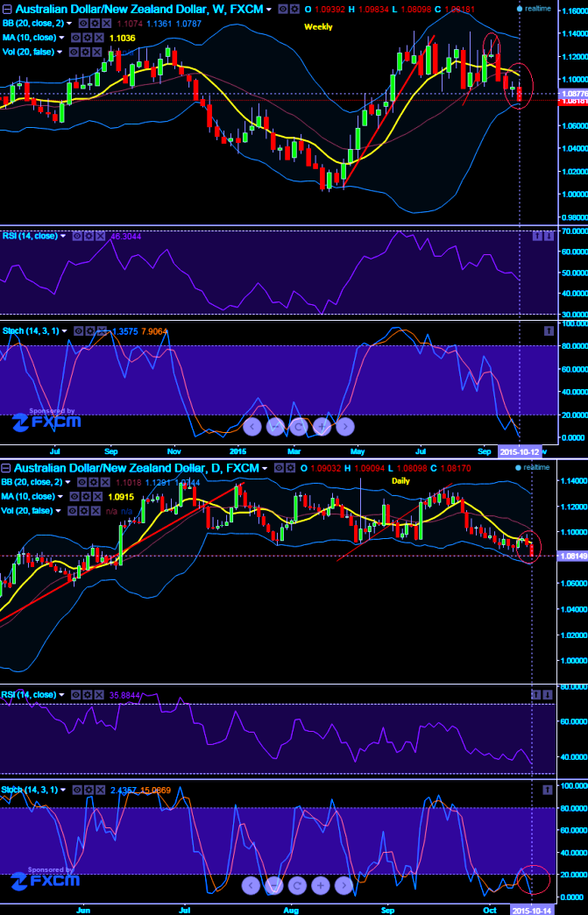Collapse the weekly chart legend box
Image resolution: width=588 pixels, height=915 pixels.
point(6,10)
